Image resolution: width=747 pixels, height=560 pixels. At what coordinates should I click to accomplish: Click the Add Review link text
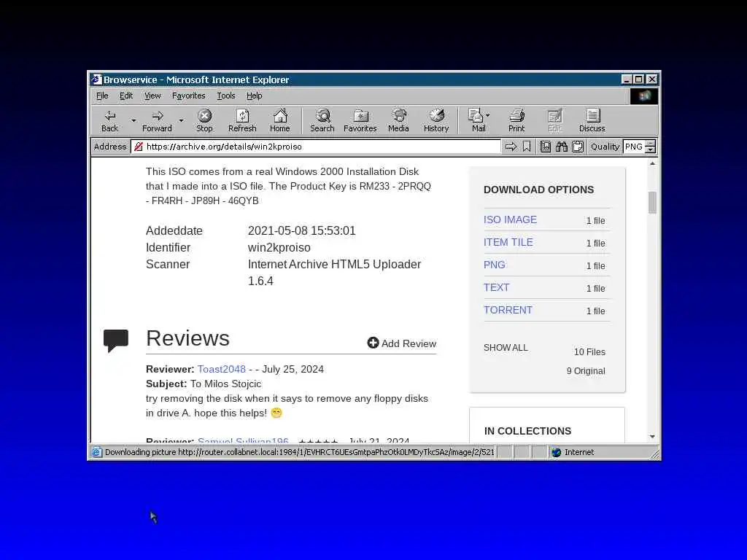click(x=409, y=343)
